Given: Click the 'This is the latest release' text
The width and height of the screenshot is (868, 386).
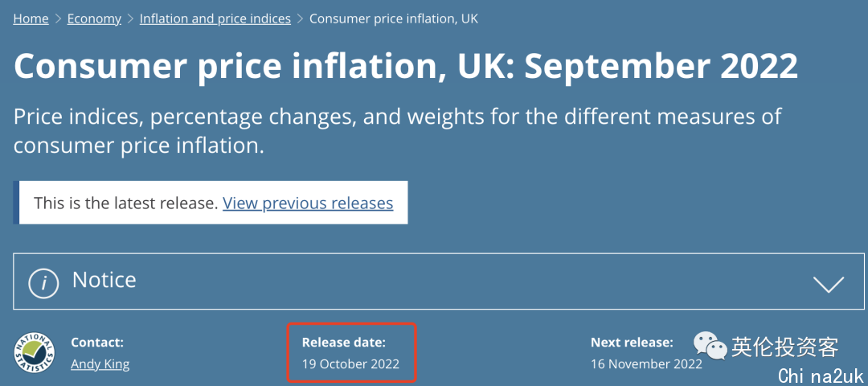Looking at the screenshot, I should click(125, 203).
